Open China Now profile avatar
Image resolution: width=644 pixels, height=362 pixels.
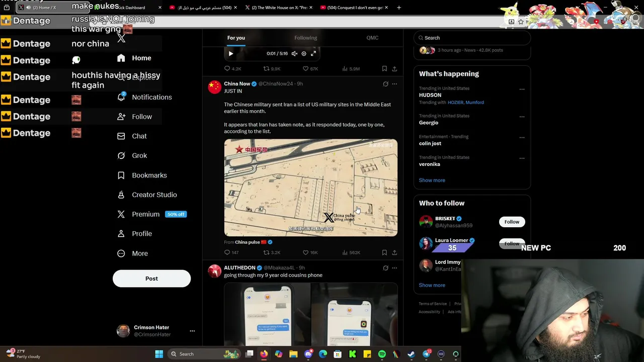pos(215,87)
